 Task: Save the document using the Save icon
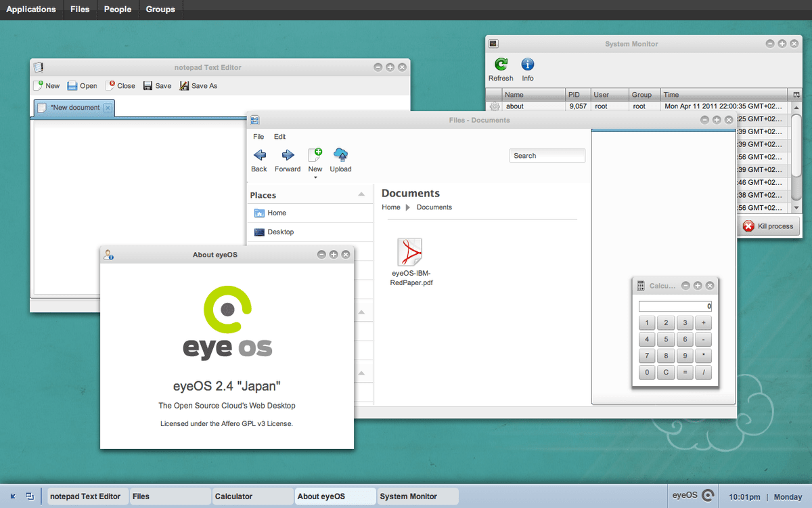157,85
